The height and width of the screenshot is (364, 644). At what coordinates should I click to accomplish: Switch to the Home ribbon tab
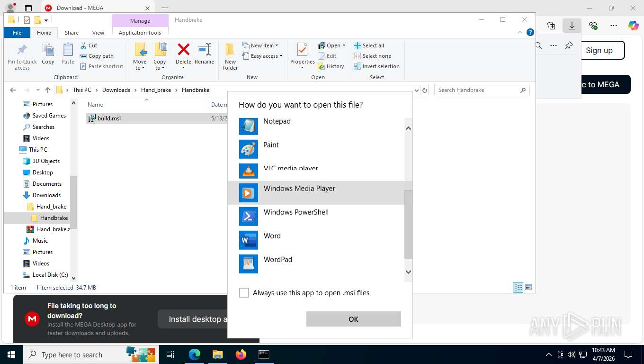tap(44, 33)
